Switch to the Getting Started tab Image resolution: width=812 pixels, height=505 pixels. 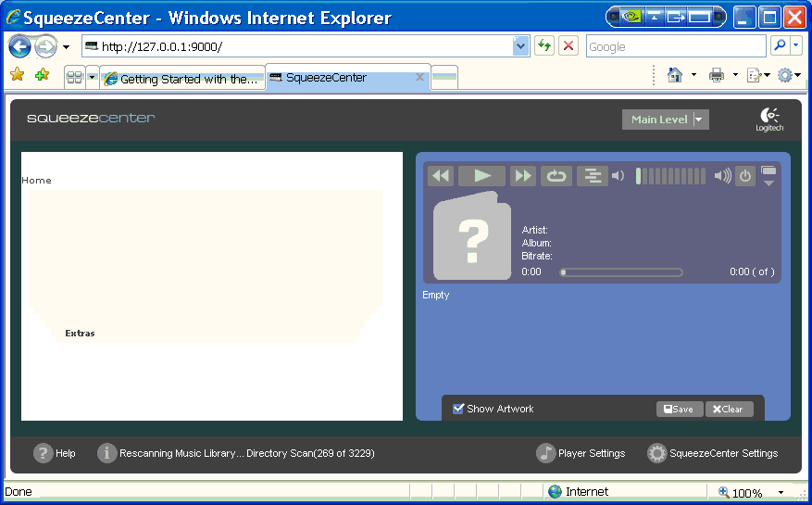click(x=182, y=79)
